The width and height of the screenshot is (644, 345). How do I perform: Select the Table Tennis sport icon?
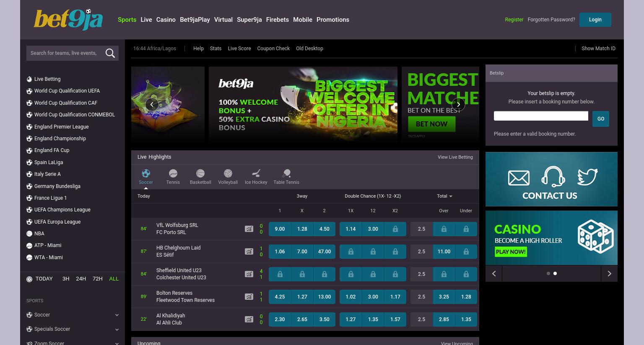coord(286,173)
